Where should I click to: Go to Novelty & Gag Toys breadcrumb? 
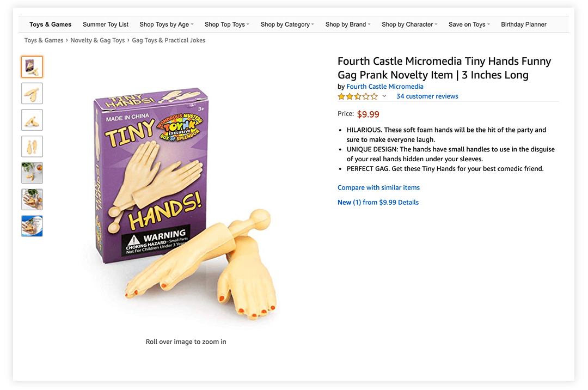tap(97, 40)
